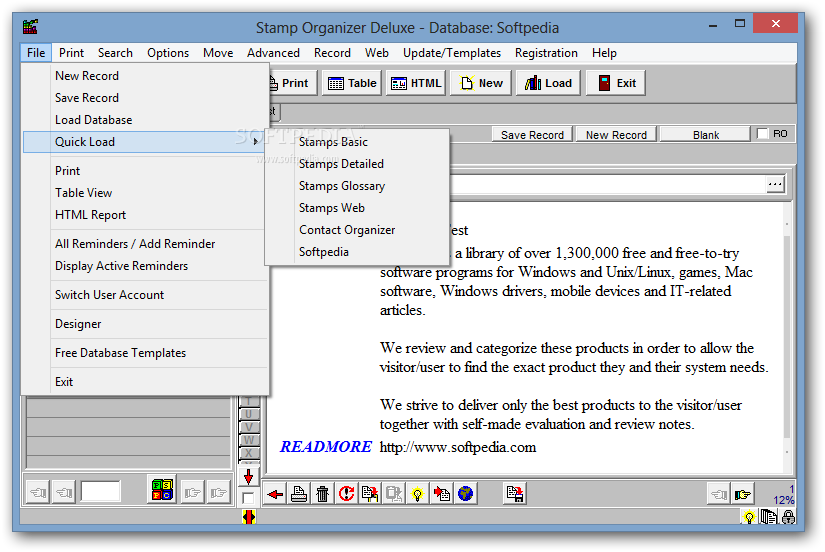This screenshot has width=825, height=552.
Task: Open the Advanced menu
Action: (x=274, y=53)
